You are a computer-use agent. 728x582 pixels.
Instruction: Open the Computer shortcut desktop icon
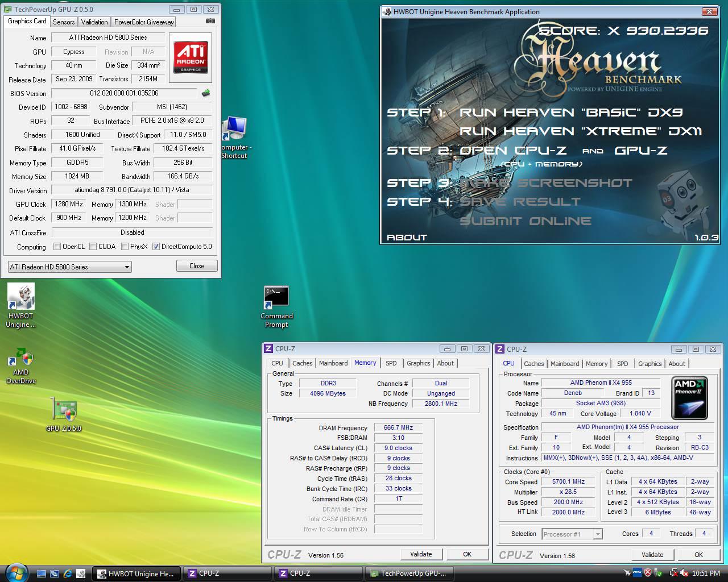coord(234,137)
